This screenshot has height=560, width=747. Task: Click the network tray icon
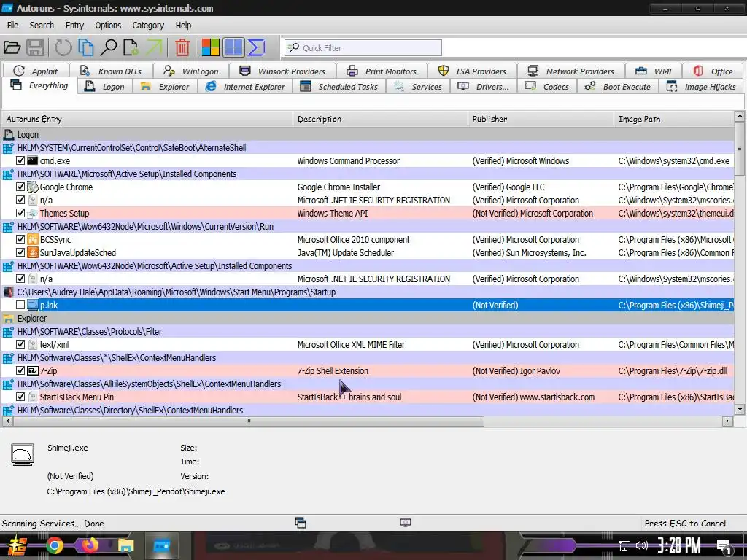pyautogui.click(x=624, y=545)
